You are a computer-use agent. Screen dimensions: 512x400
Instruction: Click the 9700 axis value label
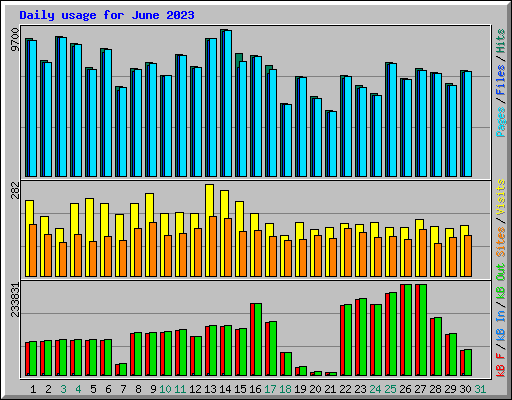point(15,40)
